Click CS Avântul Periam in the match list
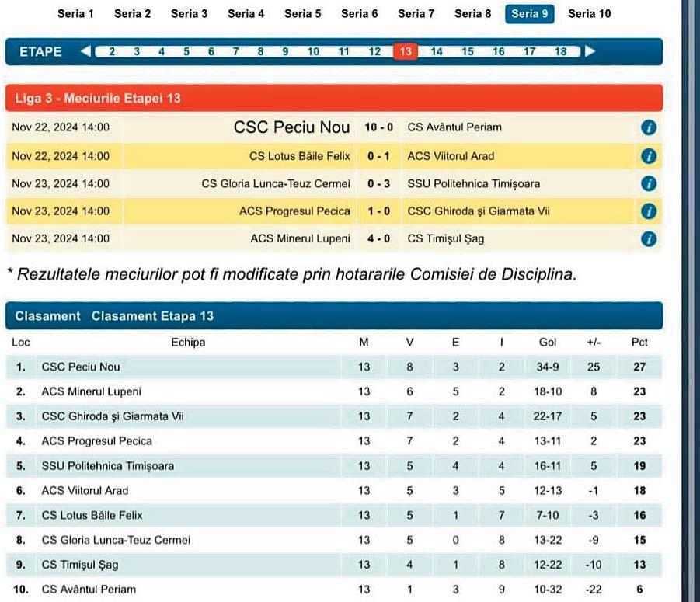 [x=454, y=127]
